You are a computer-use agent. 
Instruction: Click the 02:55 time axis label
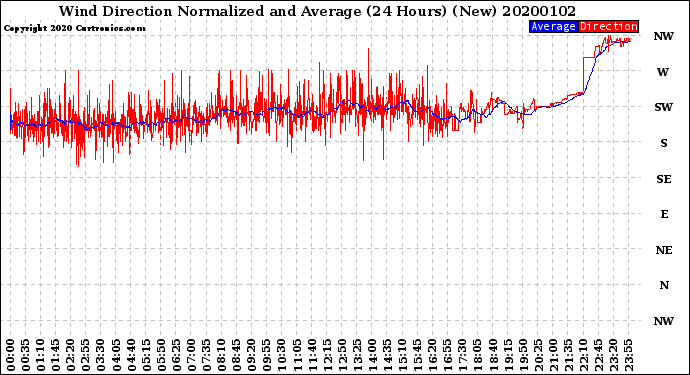click(x=86, y=355)
